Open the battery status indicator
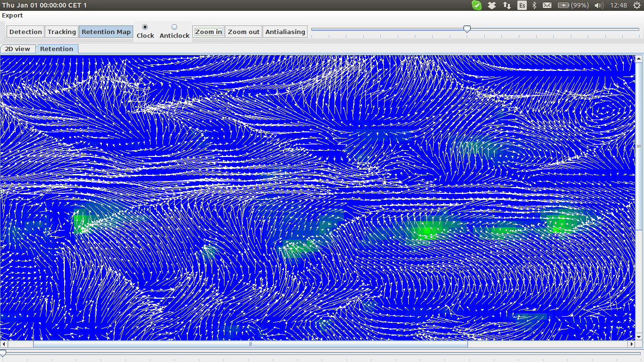Image resolution: width=644 pixels, height=362 pixels. click(x=573, y=5)
